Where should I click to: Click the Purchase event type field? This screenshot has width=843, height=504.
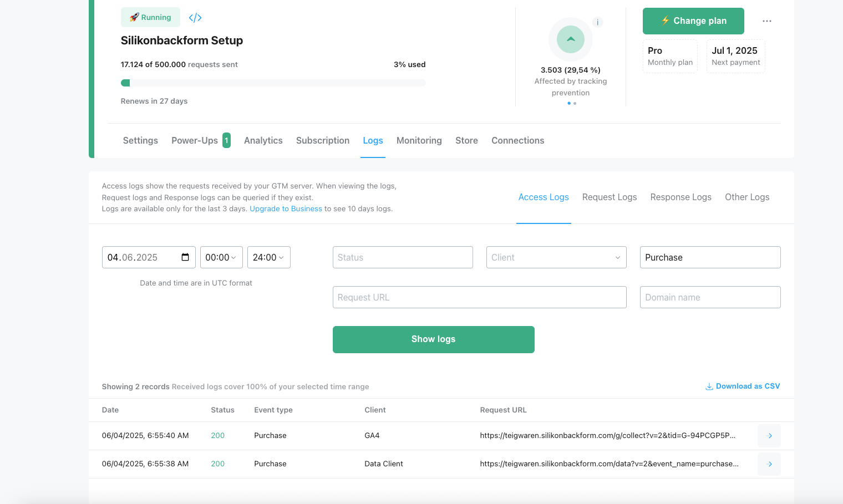[710, 257]
